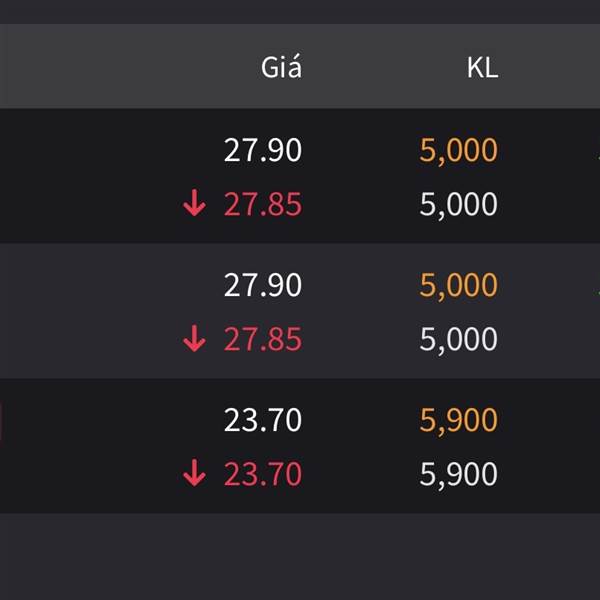Click top row's orange 5,000 volume
Screen dimensions: 600x600
click(x=458, y=151)
